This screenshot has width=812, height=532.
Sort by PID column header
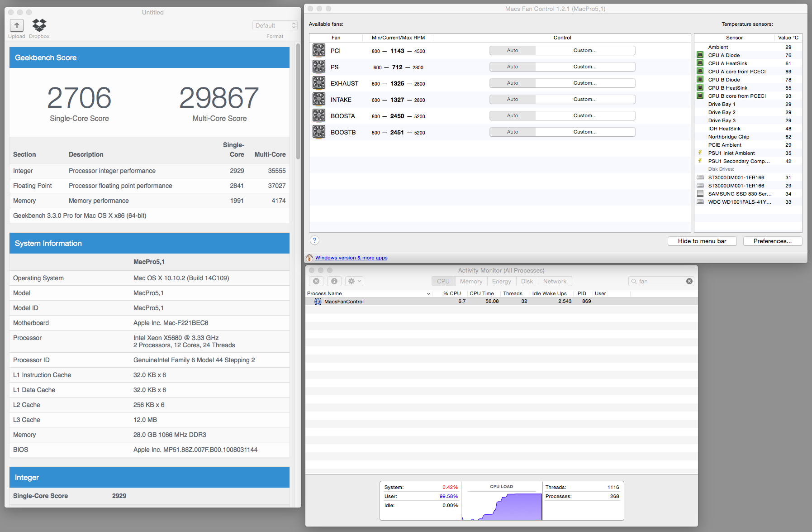tap(582, 293)
